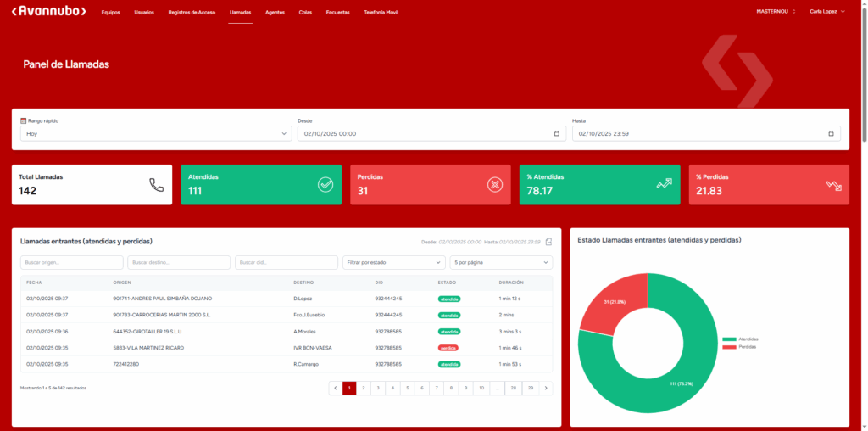This screenshot has width=868, height=431.
Task: Click the upward trend icon in % Atendidas
Action: pos(664,184)
